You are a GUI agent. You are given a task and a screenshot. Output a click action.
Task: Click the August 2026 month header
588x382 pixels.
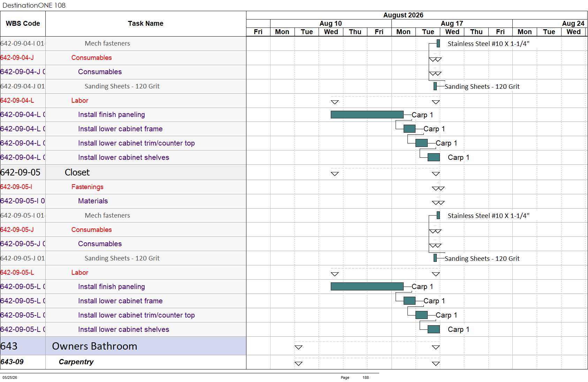coord(403,15)
